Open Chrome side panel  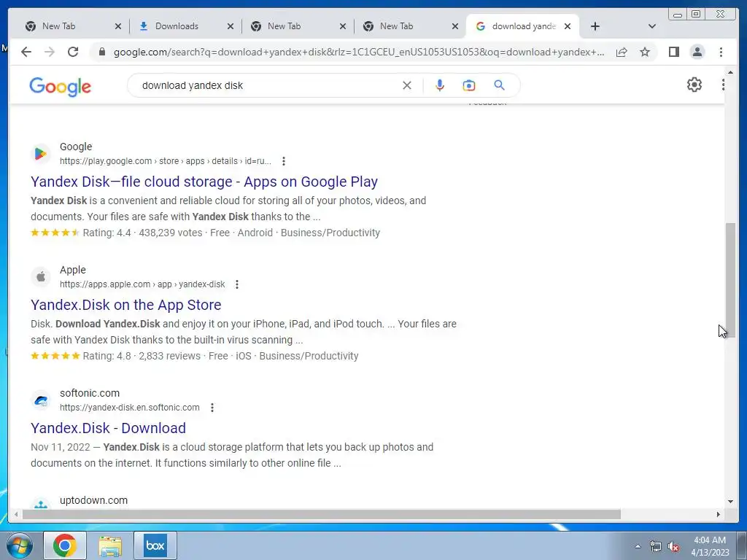(673, 52)
